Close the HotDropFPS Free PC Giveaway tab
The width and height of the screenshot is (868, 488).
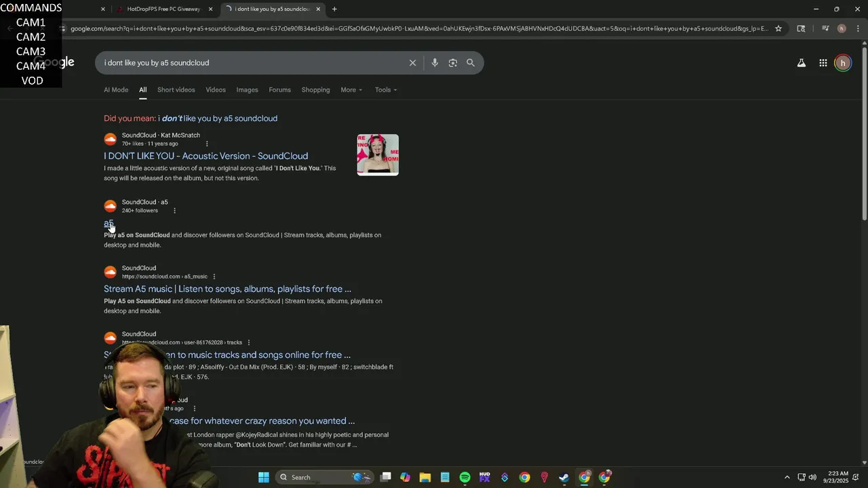210,9
